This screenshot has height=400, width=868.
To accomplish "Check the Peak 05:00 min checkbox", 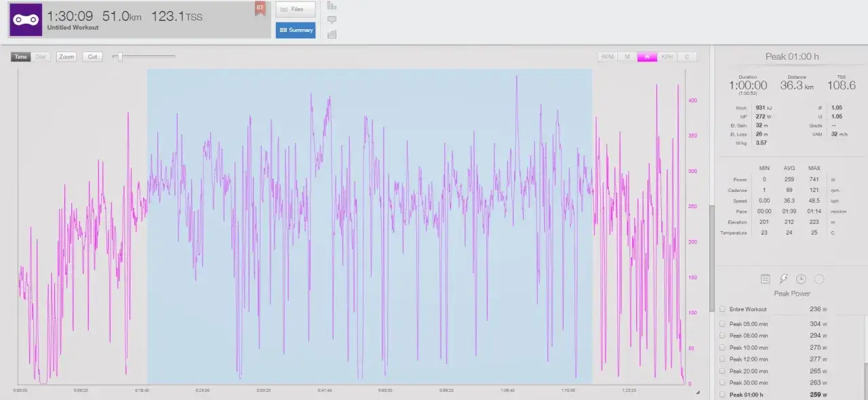I will pyautogui.click(x=722, y=324).
